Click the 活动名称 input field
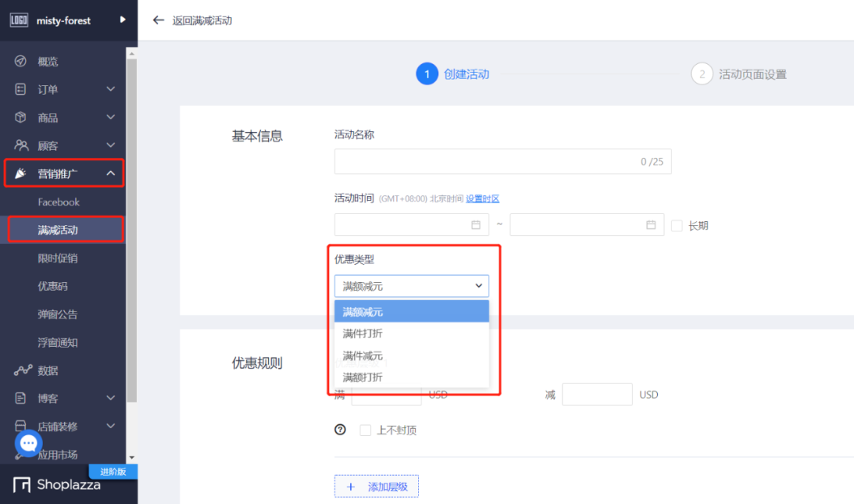 point(503,161)
